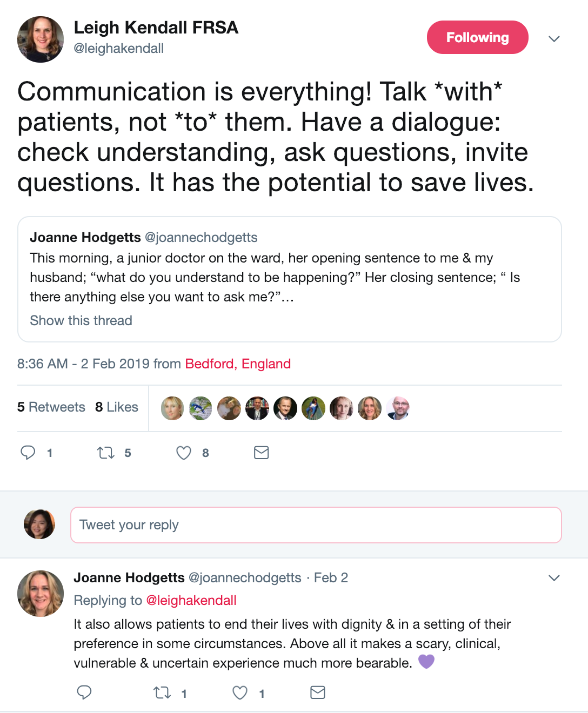Retweet the main tweet with 5 retweets
The width and height of the screenshot is (588, 713).
(x=106, y=453)
